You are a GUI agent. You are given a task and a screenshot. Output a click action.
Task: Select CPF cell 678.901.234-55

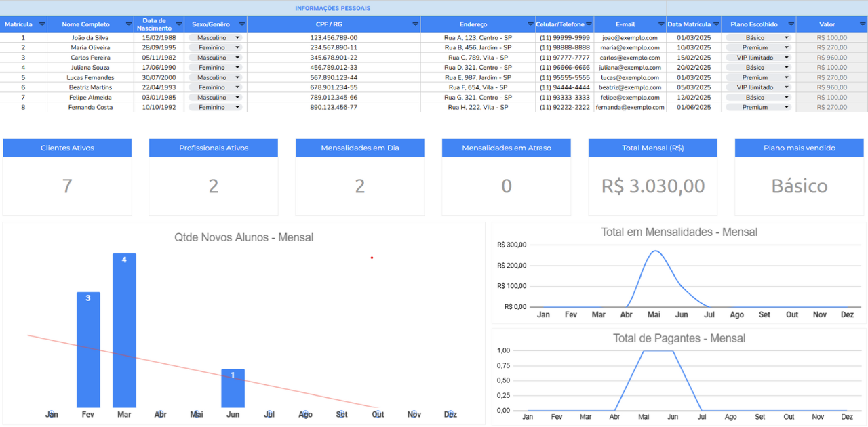[334, 87]
